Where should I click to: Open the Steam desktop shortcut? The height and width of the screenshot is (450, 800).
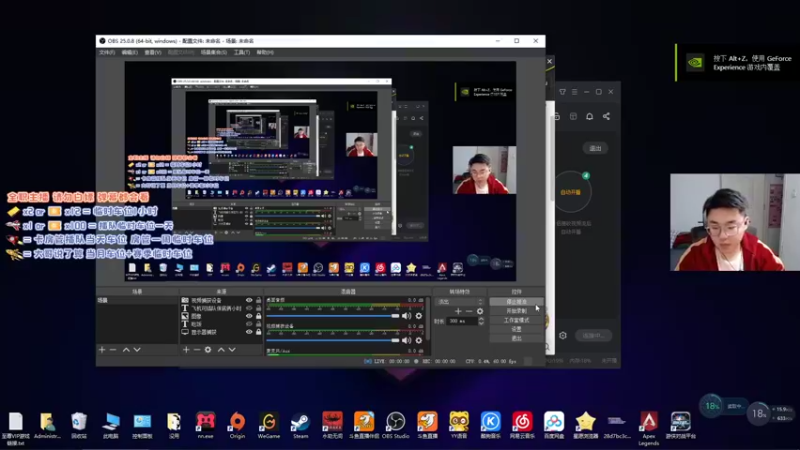coord(300,425)
